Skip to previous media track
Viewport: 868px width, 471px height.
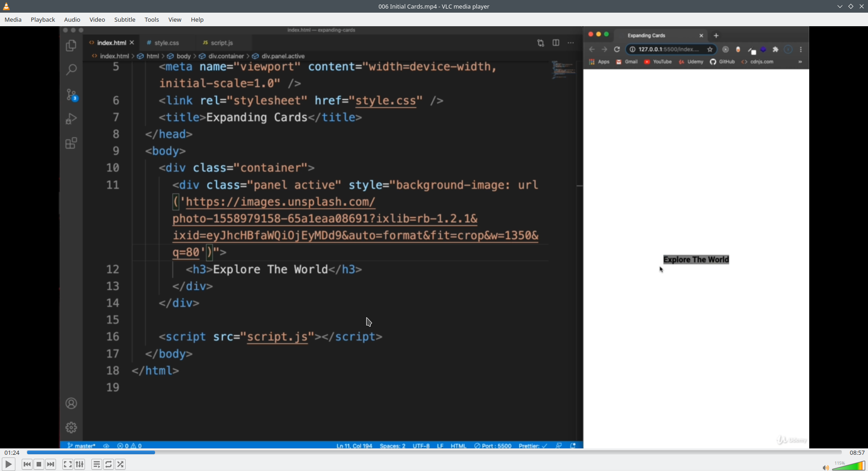pos(27,464)
